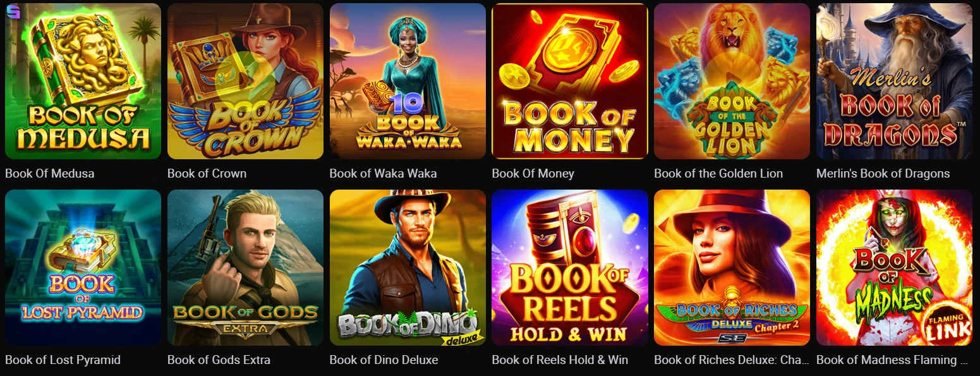Viewport: 980px width, 376px height.
Task: Launch the Book of Dino Deluxe tile
Action: coord(408,267)
